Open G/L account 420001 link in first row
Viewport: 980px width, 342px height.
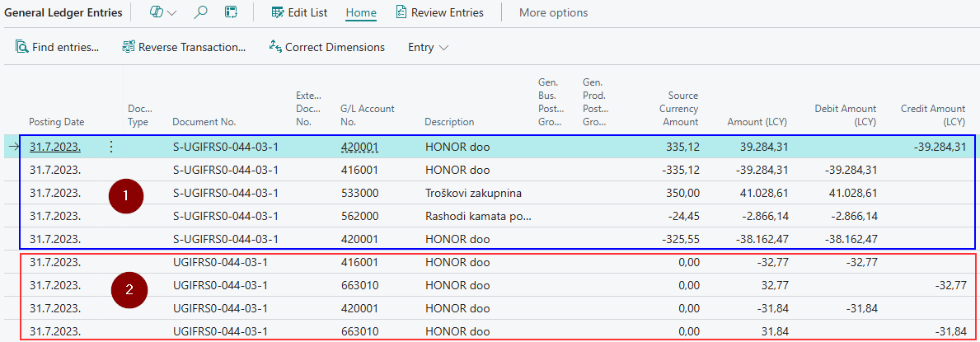click(360, 147)
